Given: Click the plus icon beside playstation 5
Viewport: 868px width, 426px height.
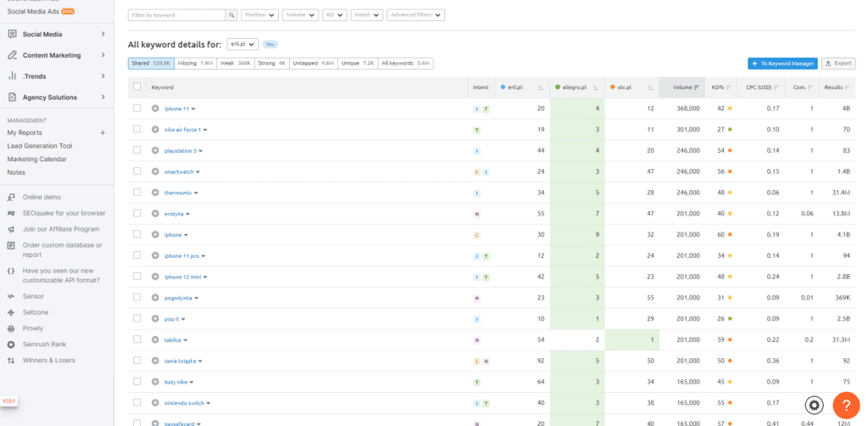Looking at the screenshot, I should (155, 151).
